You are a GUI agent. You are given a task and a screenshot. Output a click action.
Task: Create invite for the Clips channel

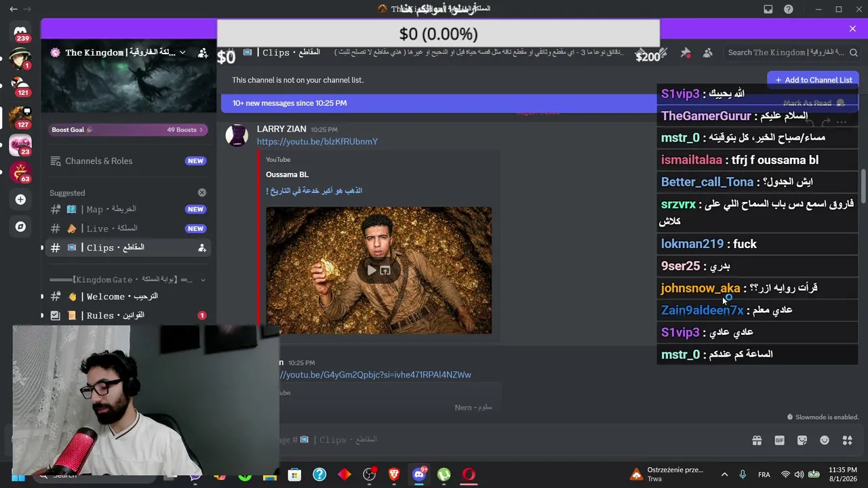coord(201,248)
